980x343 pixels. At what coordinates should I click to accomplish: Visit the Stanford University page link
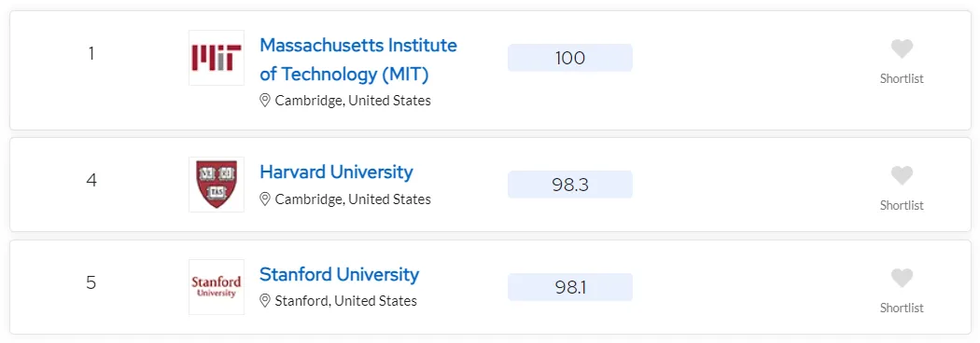(340, 274)
